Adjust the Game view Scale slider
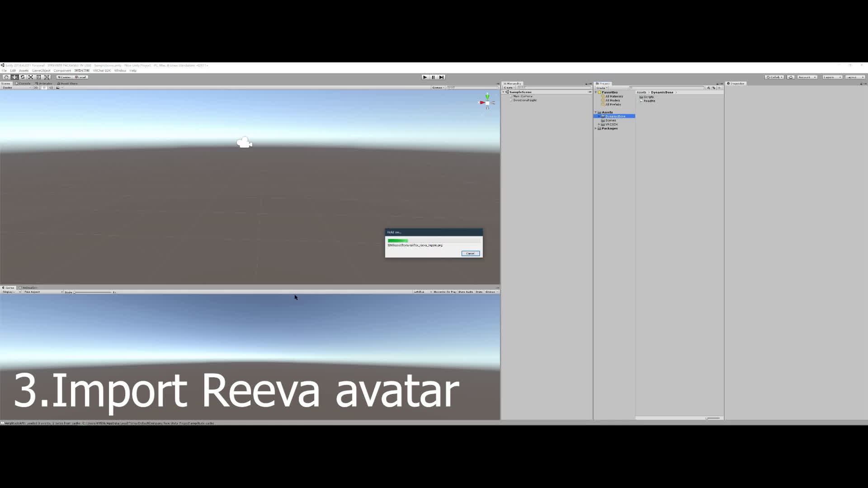Image resolution: width=868 pixels, height=488 pixels. coord(93,292)
